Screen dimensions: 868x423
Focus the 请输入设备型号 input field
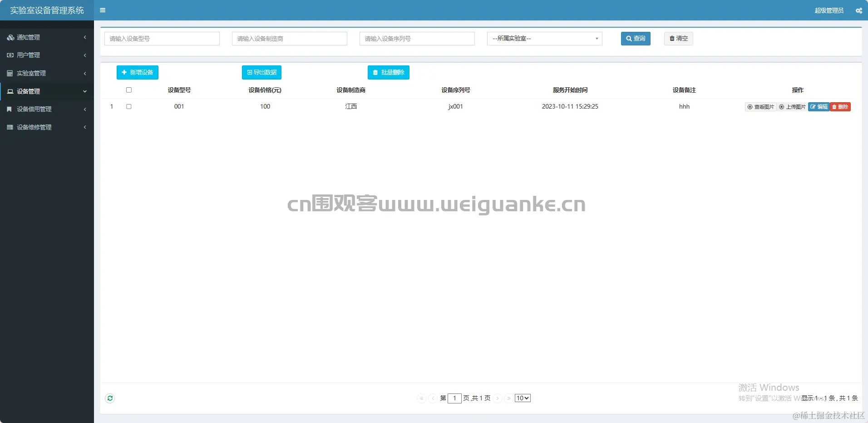pyautogui.click(x=162, y=39)
